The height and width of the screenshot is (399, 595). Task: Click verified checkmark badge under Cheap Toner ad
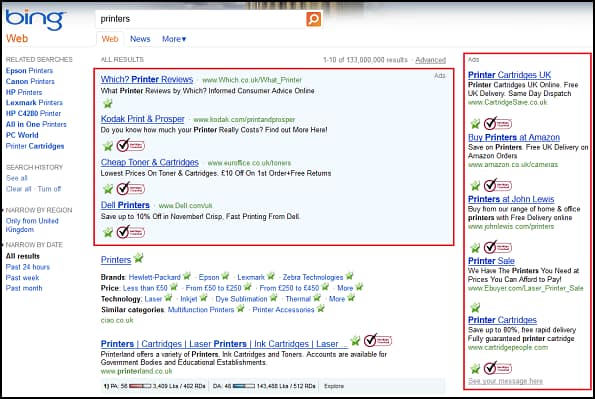(131, 188)
